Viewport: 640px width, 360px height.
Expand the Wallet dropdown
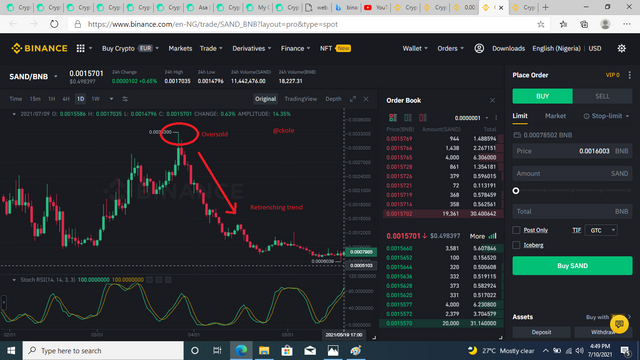[415, 48]
